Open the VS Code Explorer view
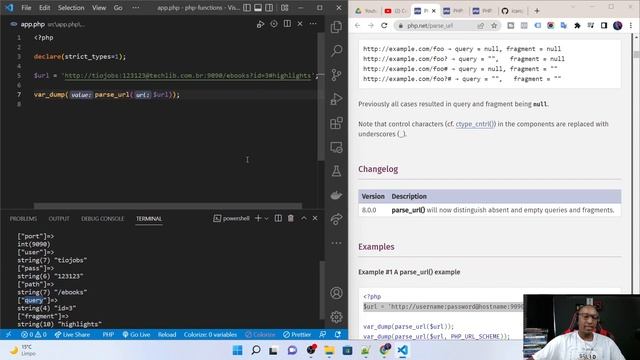 tap(336, 27)
